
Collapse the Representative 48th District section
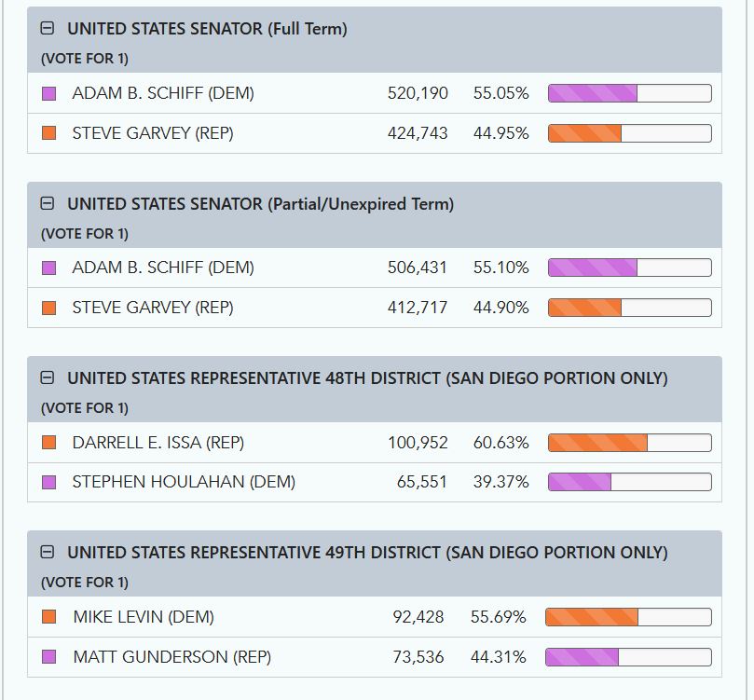48,377
